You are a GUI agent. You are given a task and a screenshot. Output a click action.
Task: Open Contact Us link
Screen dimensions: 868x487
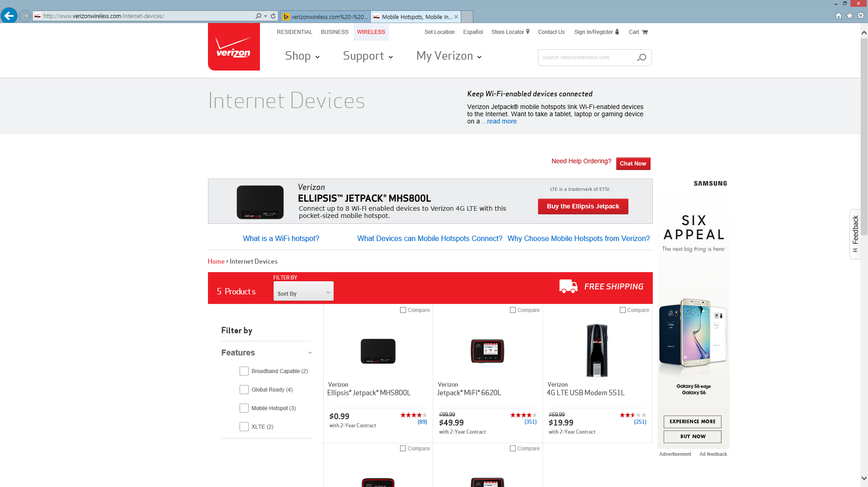(551, 32)
